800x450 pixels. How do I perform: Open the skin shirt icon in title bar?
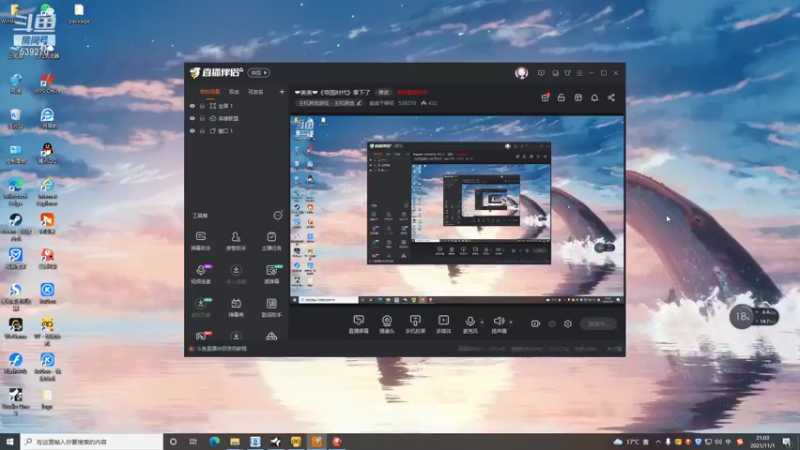coord(567,73)
